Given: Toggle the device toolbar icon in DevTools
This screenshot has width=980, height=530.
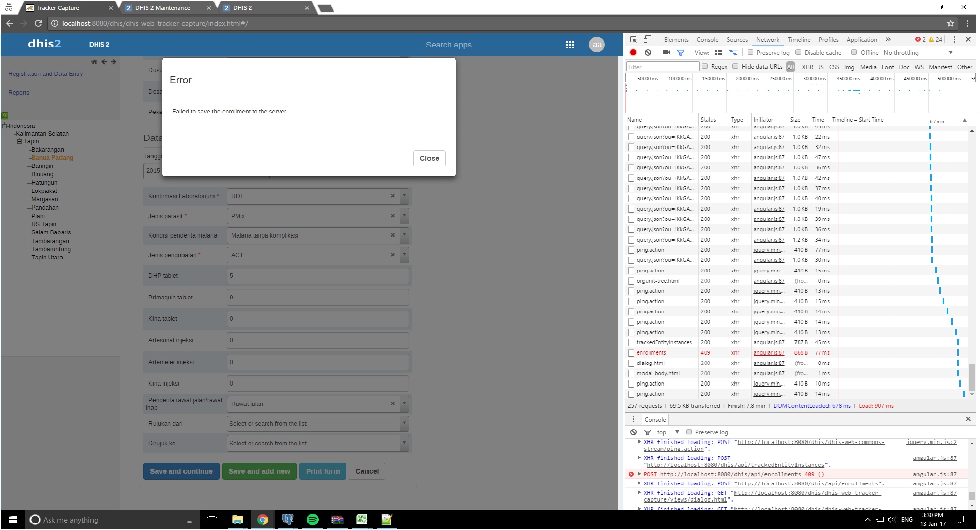Looking at the screenshot, I should click(x=647, y=39).
